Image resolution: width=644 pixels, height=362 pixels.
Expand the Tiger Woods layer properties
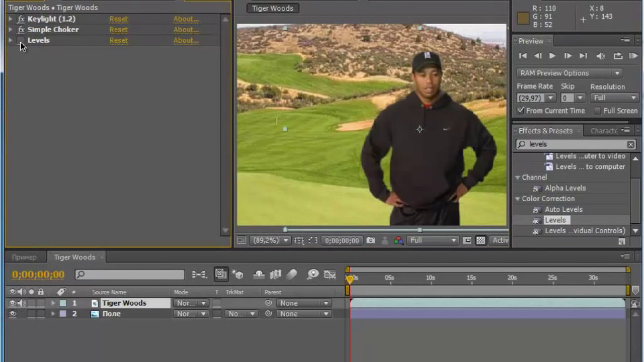pos(53,303)
